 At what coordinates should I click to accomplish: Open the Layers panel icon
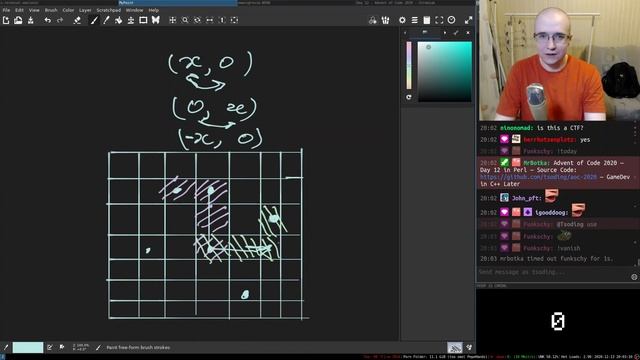point(414,20)
